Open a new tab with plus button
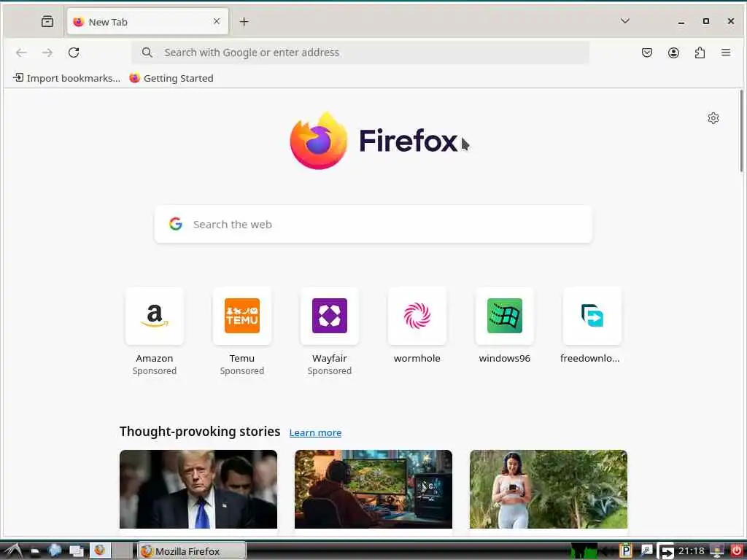This screenshot has height=560, width=747. [244, 21]
